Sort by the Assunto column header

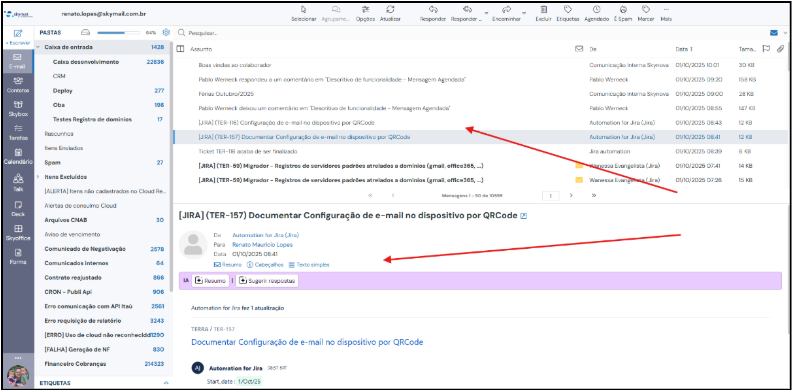pos(201,49)
